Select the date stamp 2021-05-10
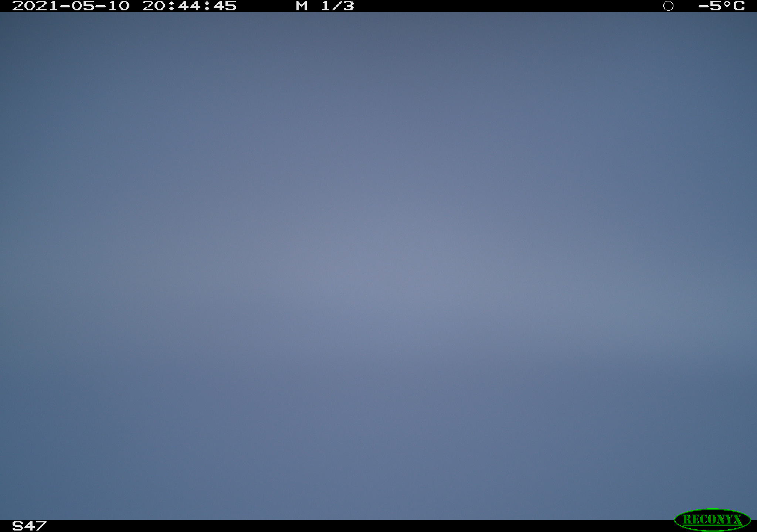Viewport: 757px width, 532px height. click(71, 6)
